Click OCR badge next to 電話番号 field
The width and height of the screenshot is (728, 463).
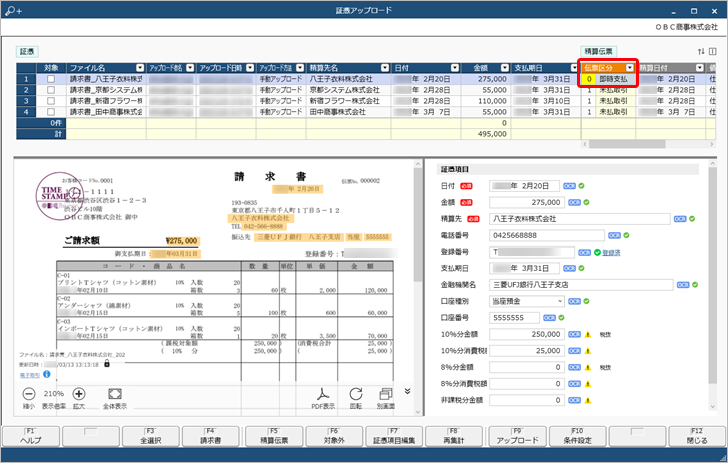click(614, 235)
